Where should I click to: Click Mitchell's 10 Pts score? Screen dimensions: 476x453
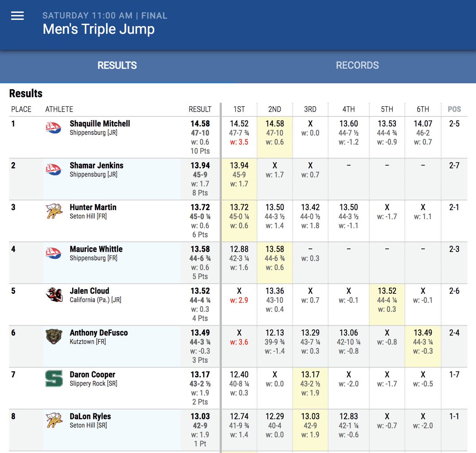tap(200, 151)
